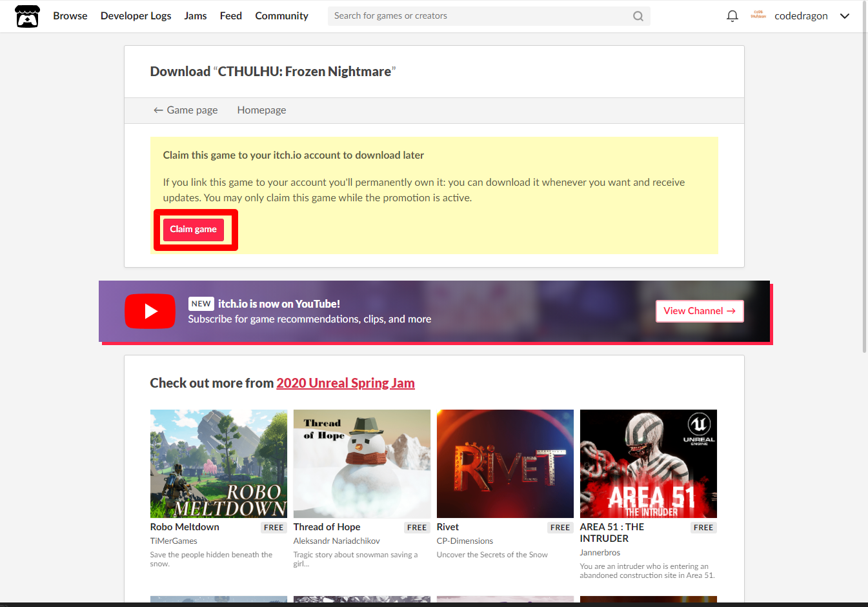The width and height of the screenshot is (868, 607).
Task: Click the Claim game button
Action: [194, 230]
